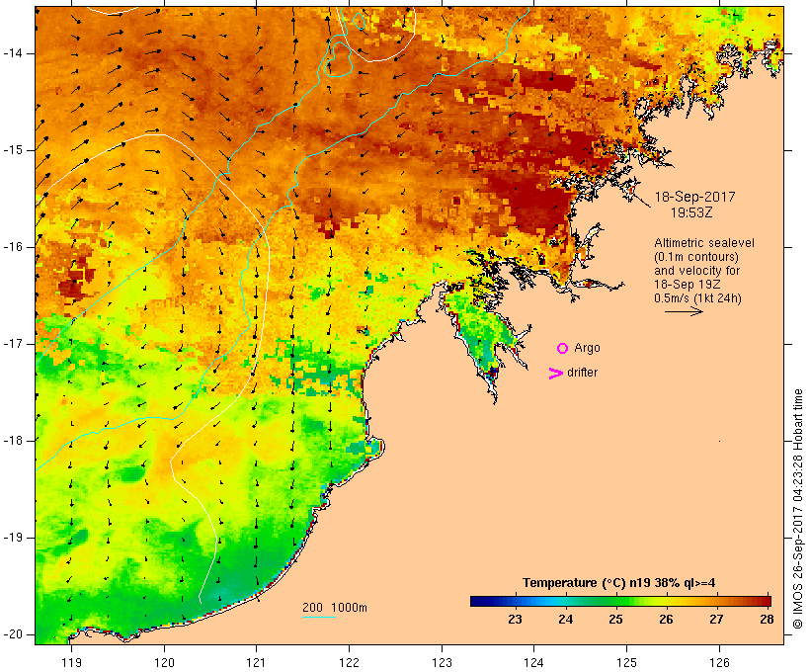The image size is (810, 672).
Task: Click the '200 1000m' depth contour label
Action: 335,608
